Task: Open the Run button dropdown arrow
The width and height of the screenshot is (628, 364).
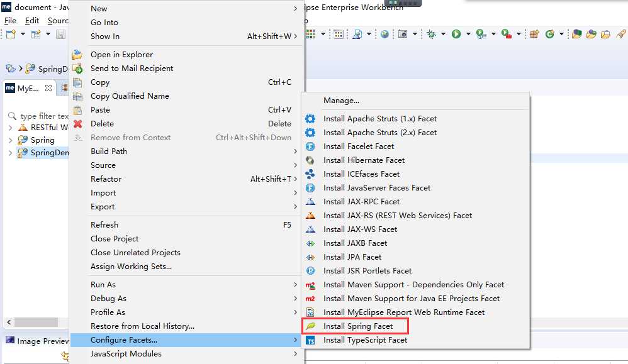Action: click(468, 35)
